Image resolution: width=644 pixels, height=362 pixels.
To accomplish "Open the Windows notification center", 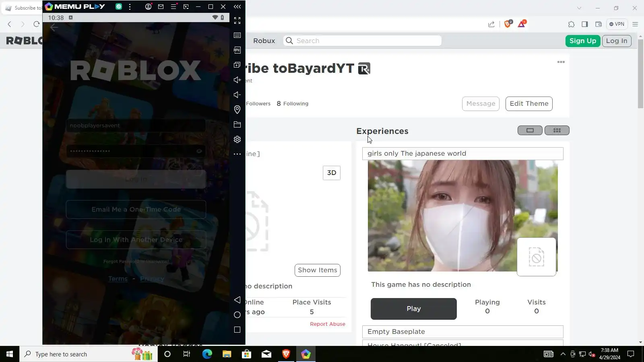I will point(631,354).
